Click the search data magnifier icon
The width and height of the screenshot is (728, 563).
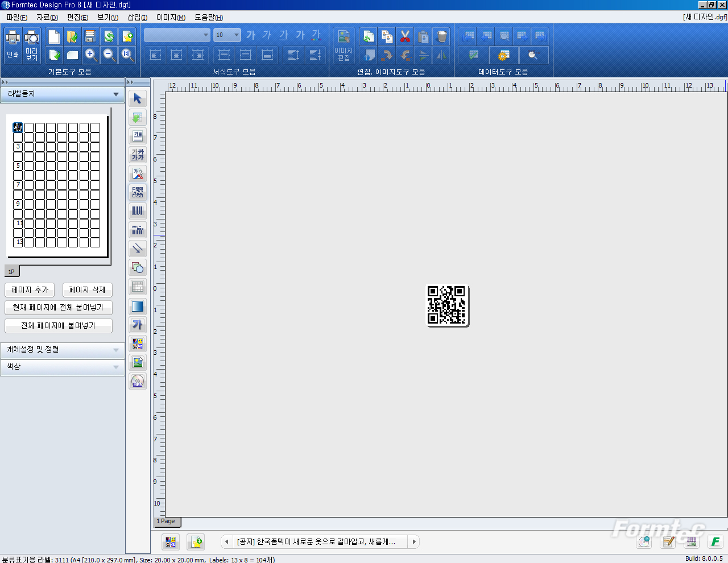click(533, 55)
